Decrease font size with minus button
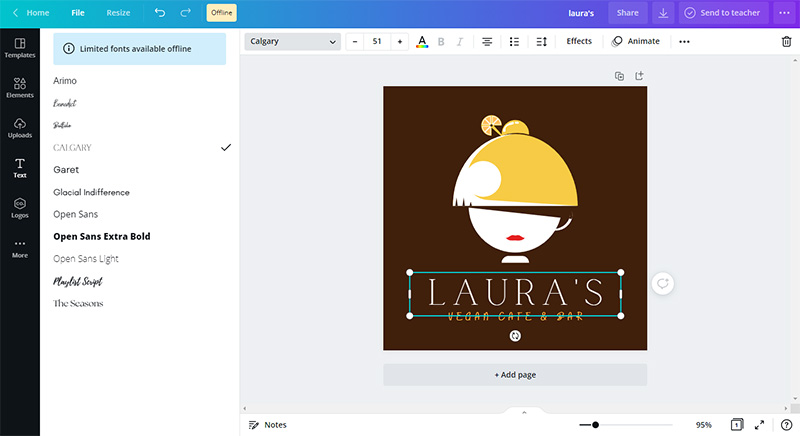 [355, 41]
